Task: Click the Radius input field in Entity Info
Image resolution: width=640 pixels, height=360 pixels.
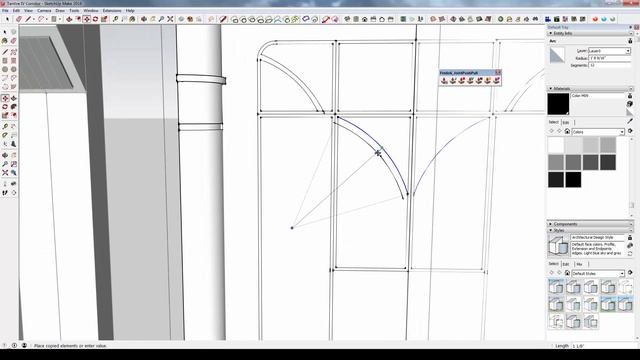Action: 609,58
